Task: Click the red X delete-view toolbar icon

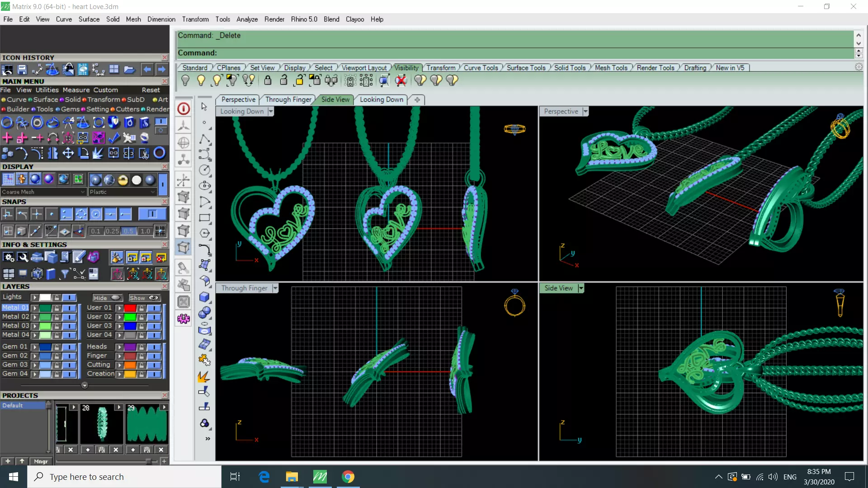Action: point(401,80)
